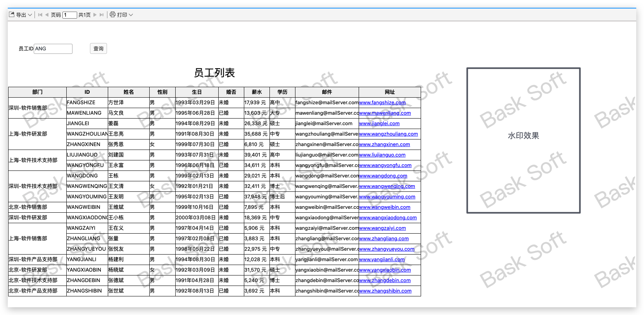Open link www.wangxiaodong.com

coord(388,218)
